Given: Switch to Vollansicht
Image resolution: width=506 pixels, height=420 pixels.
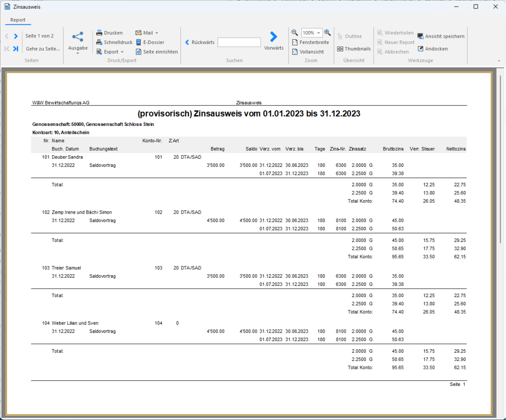Looking at the screenshot, I should click(x=308, y=52).
